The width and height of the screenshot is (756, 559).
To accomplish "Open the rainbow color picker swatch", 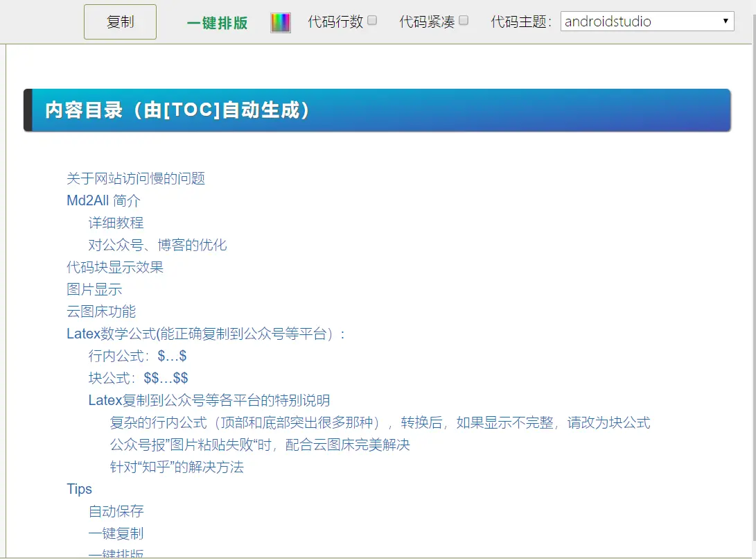I will click(281, 23).
